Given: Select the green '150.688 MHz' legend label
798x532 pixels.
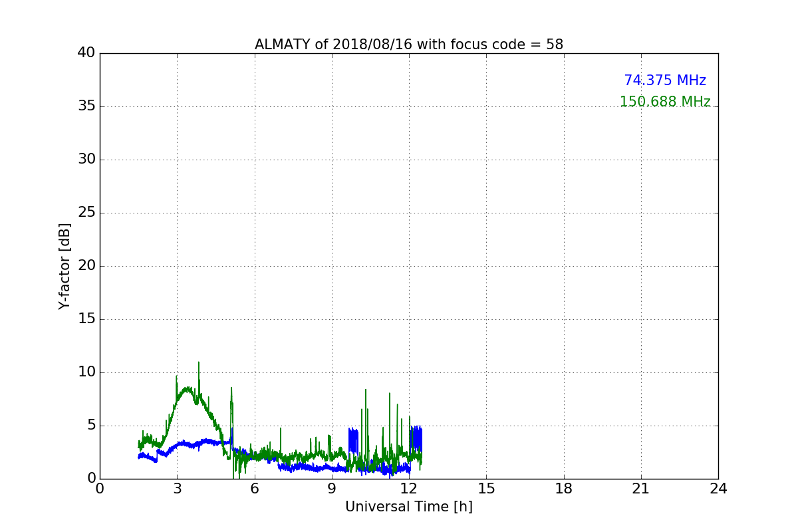Looking at the screenshot, I should (x=665, y=102).
